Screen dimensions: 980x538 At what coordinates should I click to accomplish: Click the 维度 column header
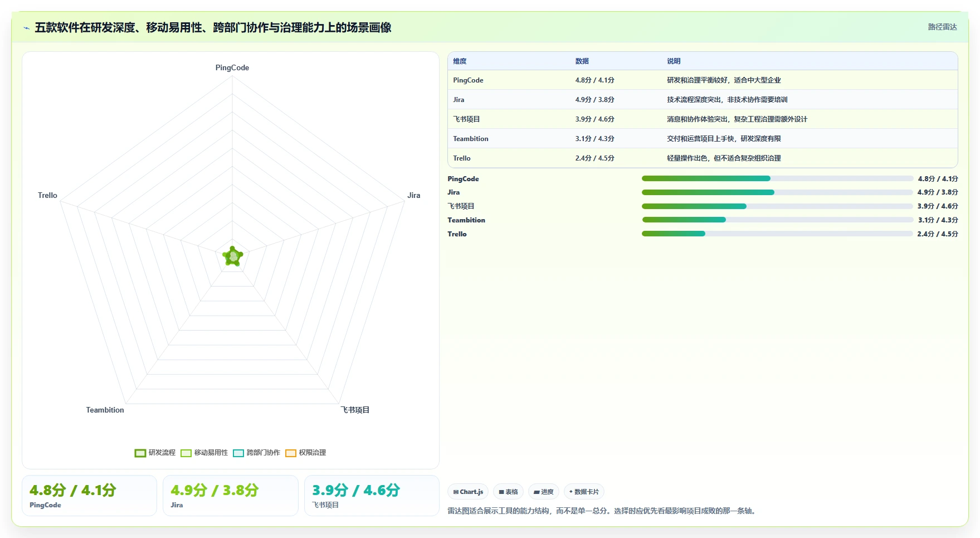pos(460,61)
